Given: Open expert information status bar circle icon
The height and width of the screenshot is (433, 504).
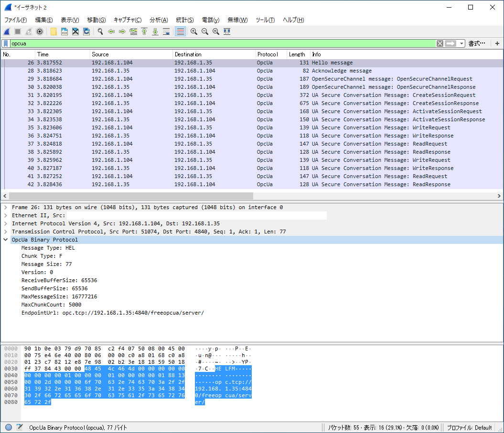Looking at the screenshot, I should [x=9, y=427].
